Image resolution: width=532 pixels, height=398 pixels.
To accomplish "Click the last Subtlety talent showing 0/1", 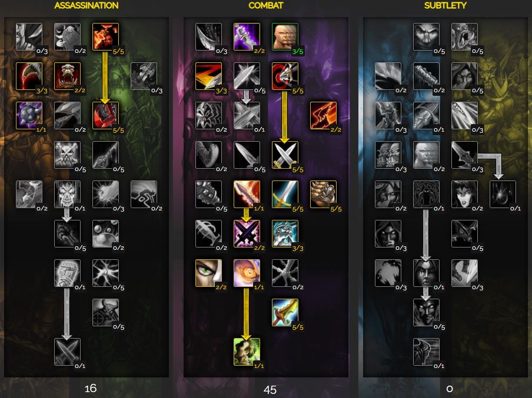I will [426, 352].
